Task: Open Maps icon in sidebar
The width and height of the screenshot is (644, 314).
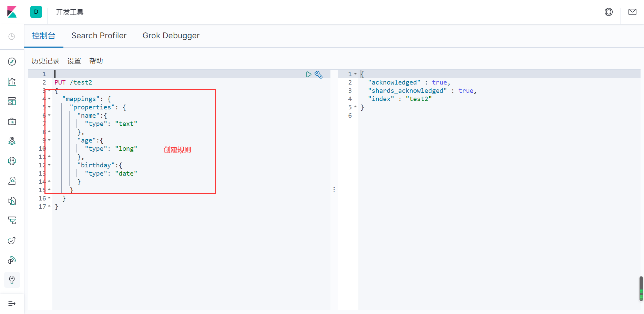Action: [x=12, y=141]
